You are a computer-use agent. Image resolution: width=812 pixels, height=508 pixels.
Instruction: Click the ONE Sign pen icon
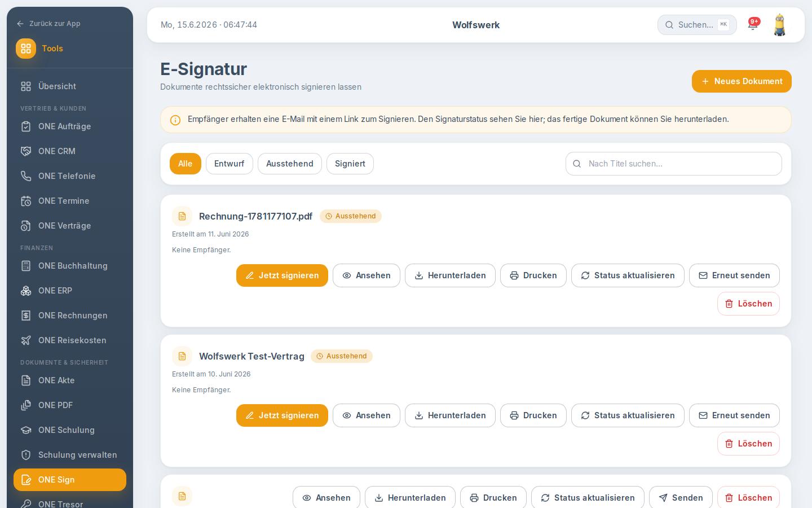(x=26, y=480)
